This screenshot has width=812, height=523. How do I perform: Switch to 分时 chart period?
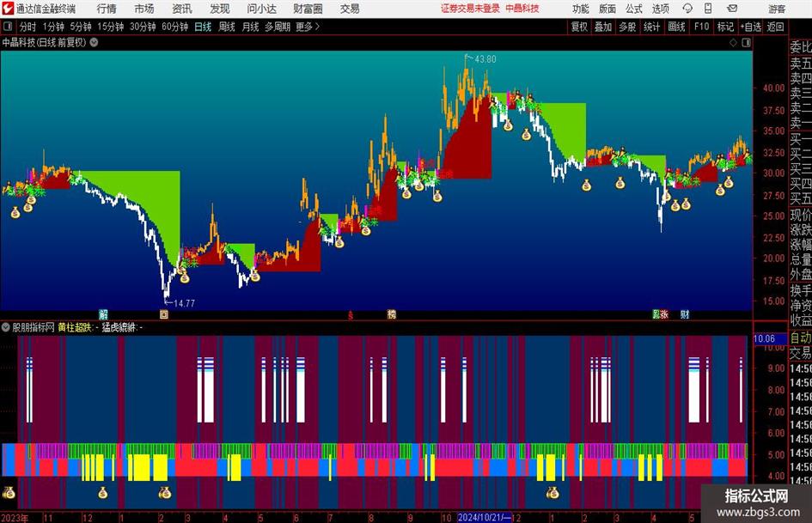[28, 27]
